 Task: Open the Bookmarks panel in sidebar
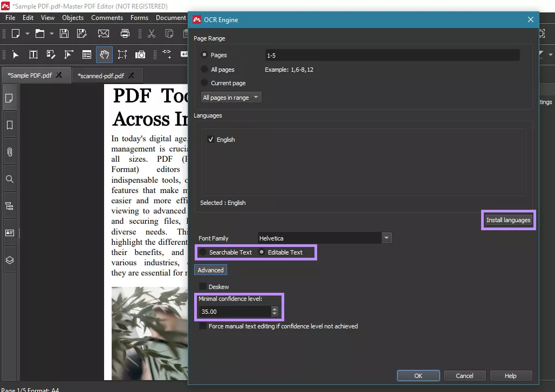coord(9,125)
